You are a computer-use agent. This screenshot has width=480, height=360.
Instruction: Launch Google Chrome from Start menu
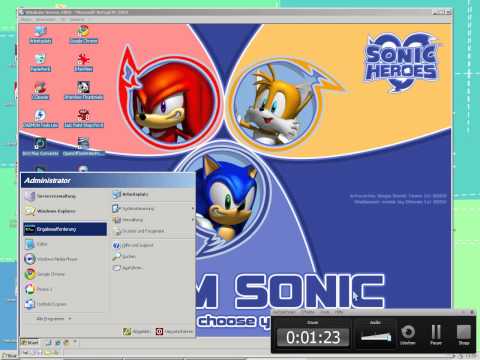point(65,274)
